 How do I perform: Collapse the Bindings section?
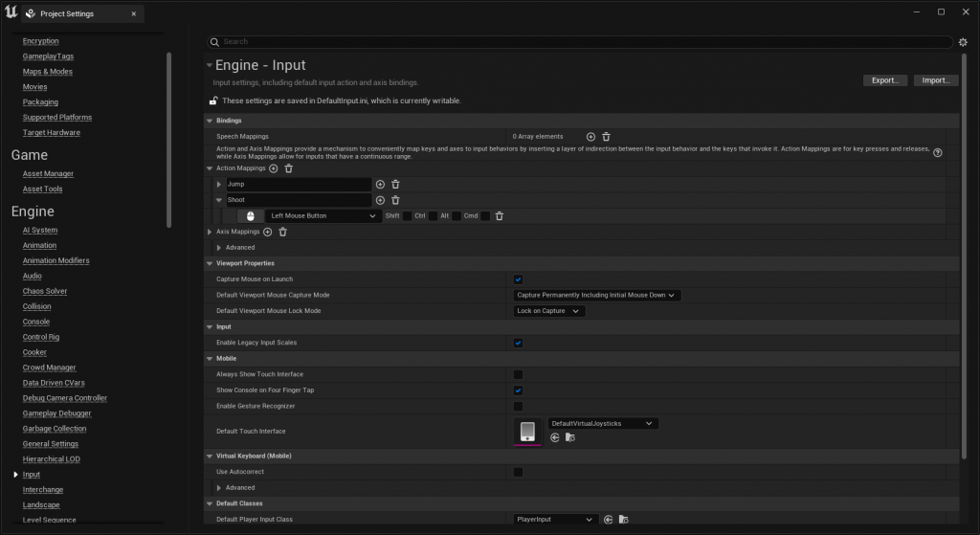pos(210,121)
